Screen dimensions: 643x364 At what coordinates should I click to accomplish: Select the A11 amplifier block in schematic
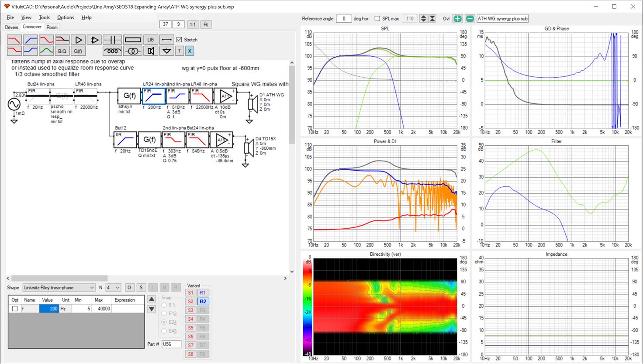[x=225, y=96]
